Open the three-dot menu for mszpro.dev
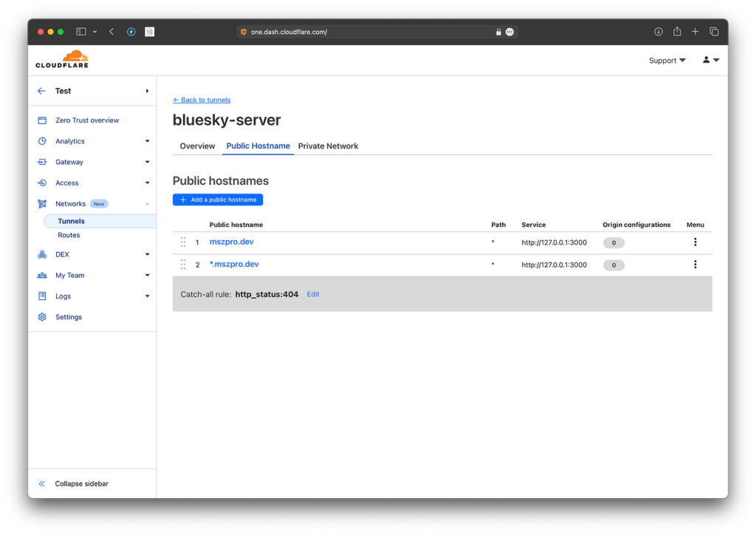756x535 pixels. tap(695, 242)
